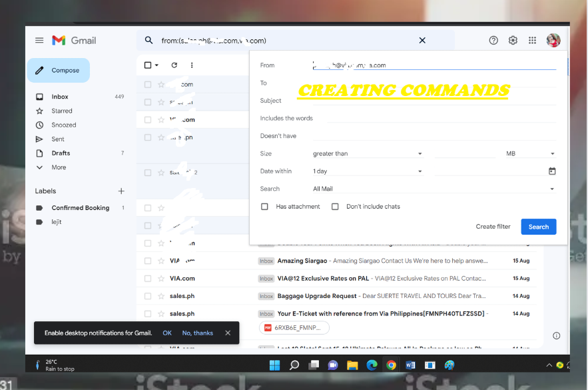Expand the select-all dropdown arrow
This screenshot has height=390, width=588.
156,65
